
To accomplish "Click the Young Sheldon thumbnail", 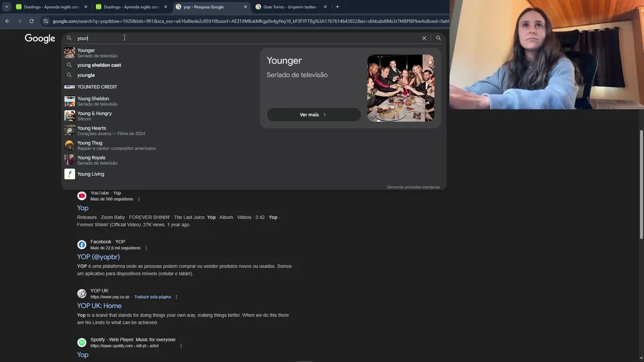I will tap(69, 101).
